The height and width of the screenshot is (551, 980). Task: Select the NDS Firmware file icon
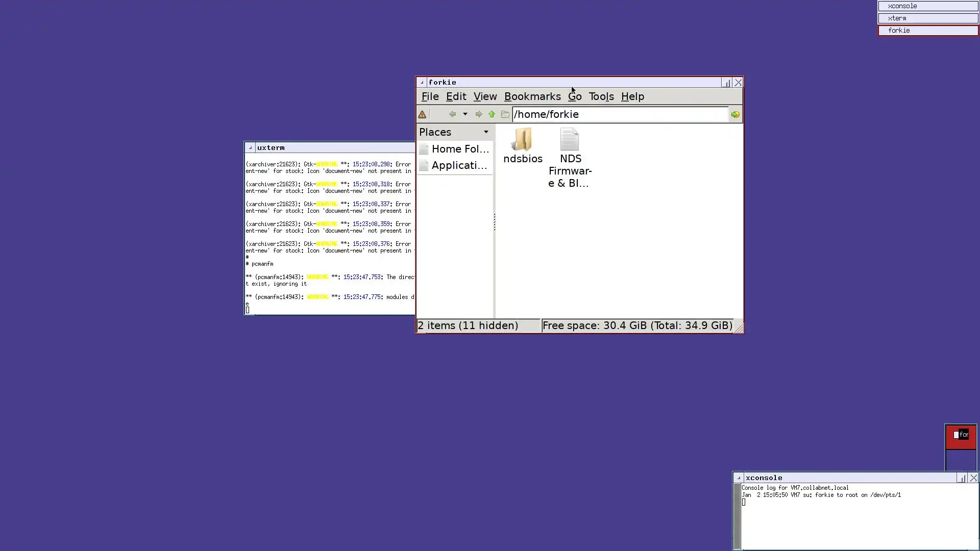click(x=570, y=140)
